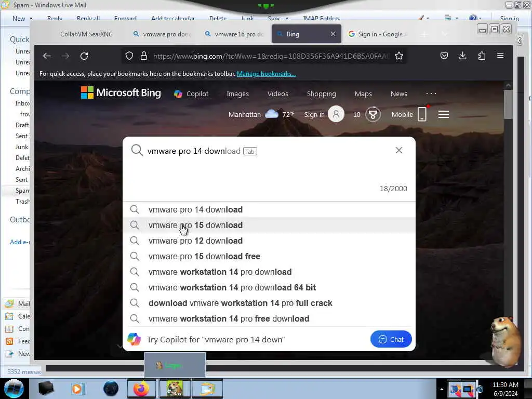Open the Firefox extensions icon
532x399 pixels.
pyautogui.click(x=482, y=56)
